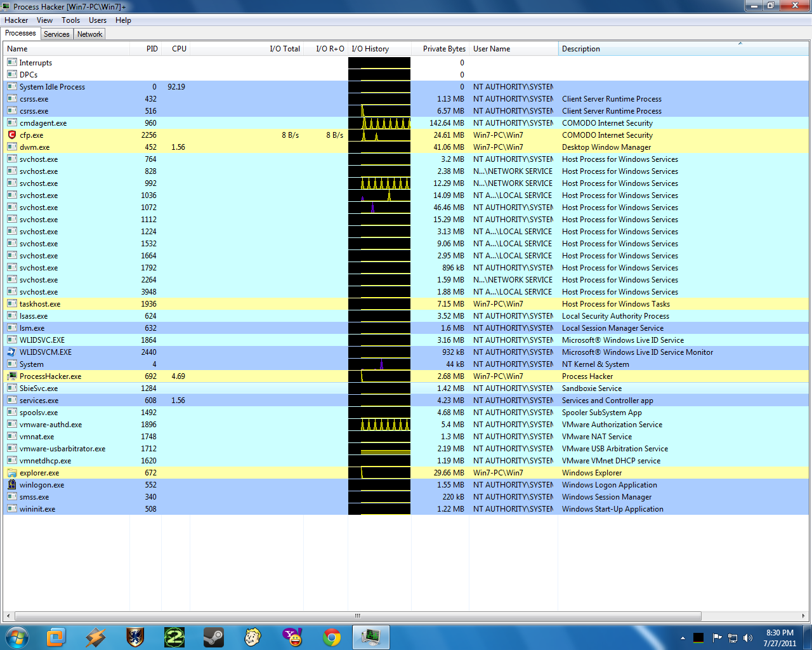Click the winlogon.exe process icon
Image resolution: width=812 pixels, height=650 pixels.
click(11, 485)
